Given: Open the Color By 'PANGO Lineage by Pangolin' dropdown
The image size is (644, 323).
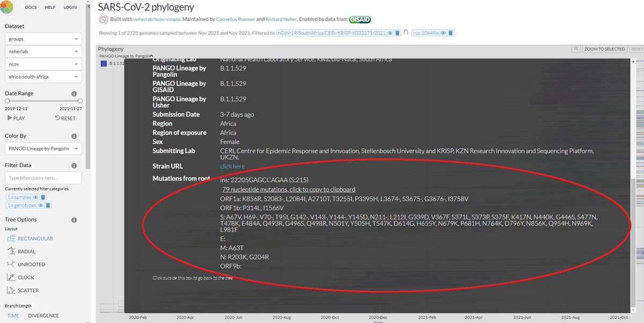Looking at the screenshot, I should [43, 149].
